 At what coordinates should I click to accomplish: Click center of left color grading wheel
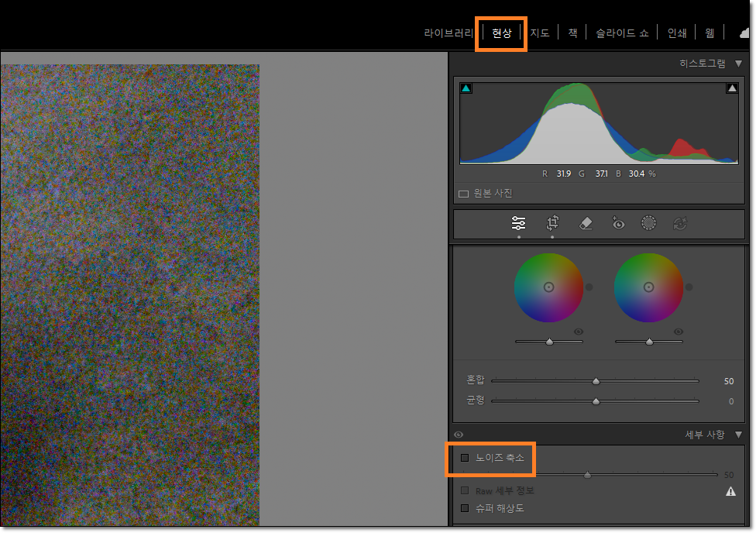pyautogui.click(x=548, y=287)
